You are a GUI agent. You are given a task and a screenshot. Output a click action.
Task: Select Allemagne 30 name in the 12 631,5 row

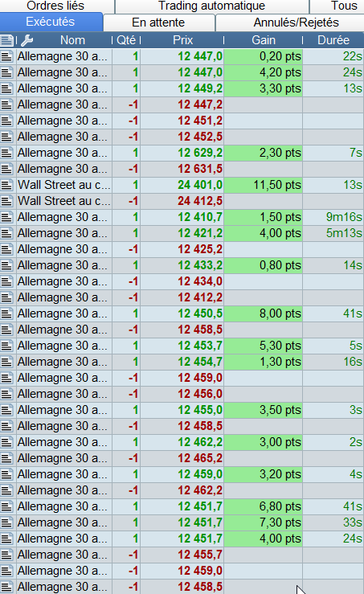click(64, 169)
